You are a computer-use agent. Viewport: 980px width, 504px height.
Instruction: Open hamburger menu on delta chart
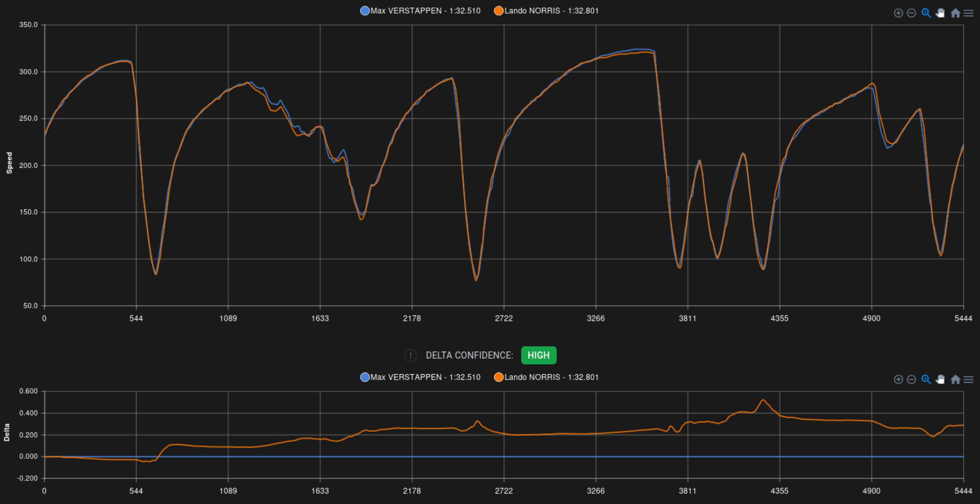point(969,380)
